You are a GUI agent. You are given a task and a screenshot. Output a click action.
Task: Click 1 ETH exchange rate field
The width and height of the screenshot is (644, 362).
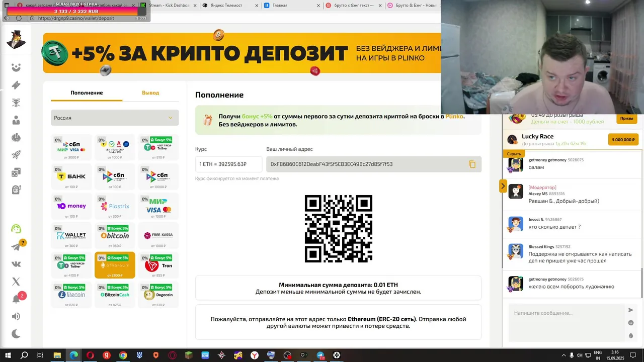229,164
